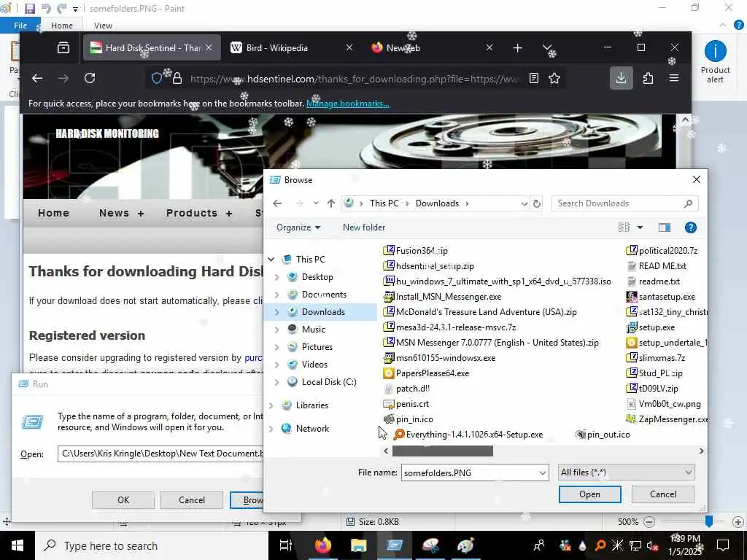The height and width of the screenshot is (560, 747).
Task: Open the change view dropdown arrow
Action: [640, 227]
